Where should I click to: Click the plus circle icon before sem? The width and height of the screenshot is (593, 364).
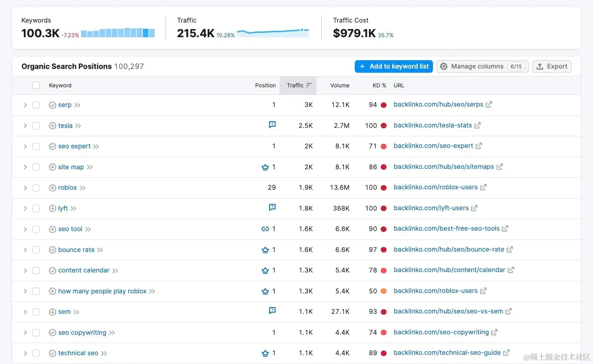(x=52, y=312)
